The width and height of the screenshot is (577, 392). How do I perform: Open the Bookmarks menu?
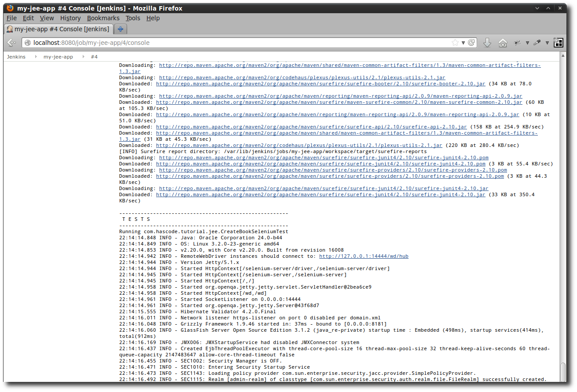click(x=103, y=18)
